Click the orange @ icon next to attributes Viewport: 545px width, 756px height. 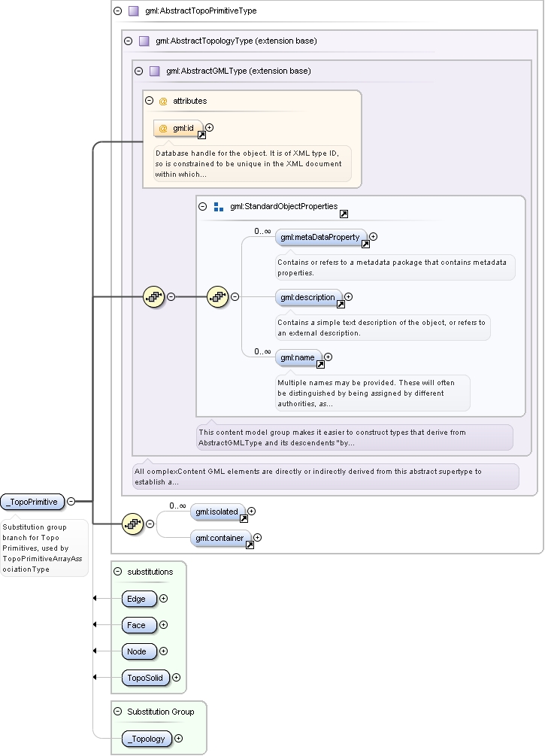163,102
